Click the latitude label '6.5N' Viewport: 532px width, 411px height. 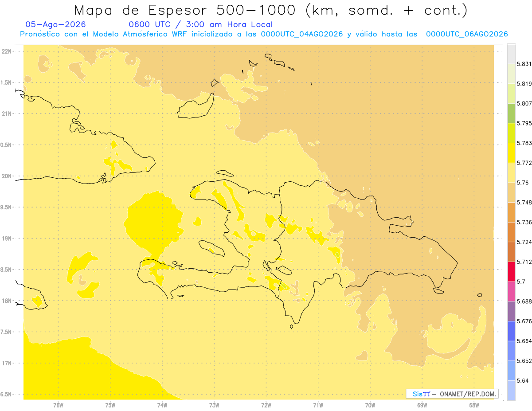(x=6, y=394)
